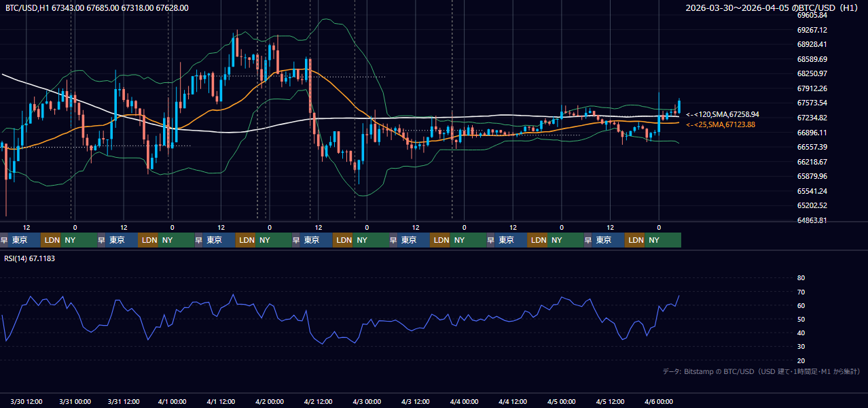Click the 4/2 00:00 time axis label
The height and width of the screenshot is (408, 868).
[x=270, y=401]
